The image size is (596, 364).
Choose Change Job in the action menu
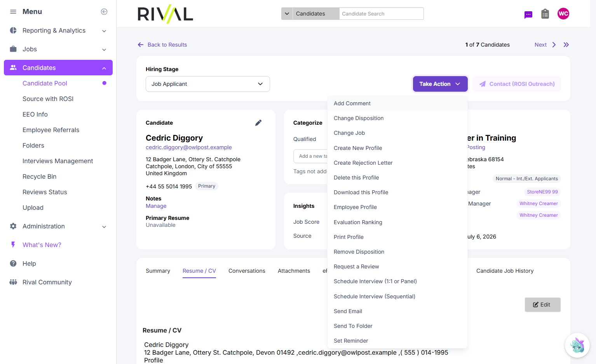(x=397, y=133)
